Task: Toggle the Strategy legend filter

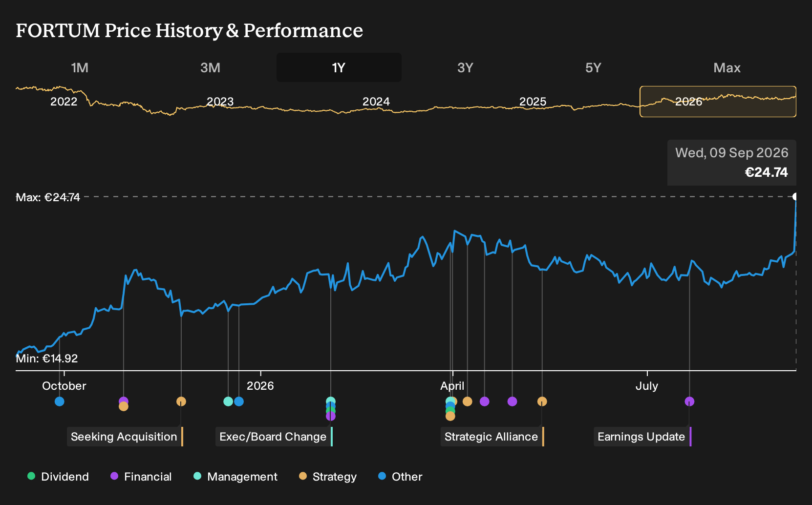Action: click(x=328, y=477)
